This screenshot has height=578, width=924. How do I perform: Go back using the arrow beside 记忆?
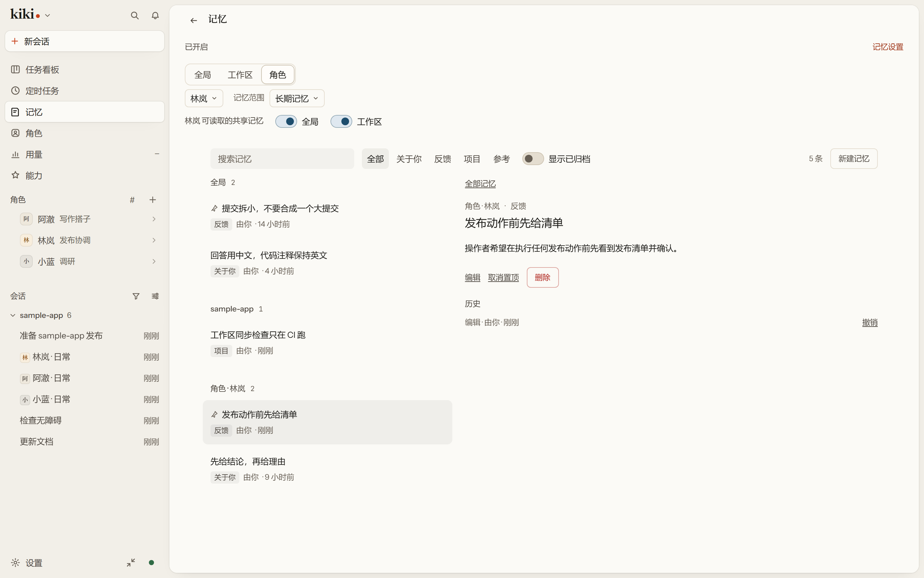(193, 20)
